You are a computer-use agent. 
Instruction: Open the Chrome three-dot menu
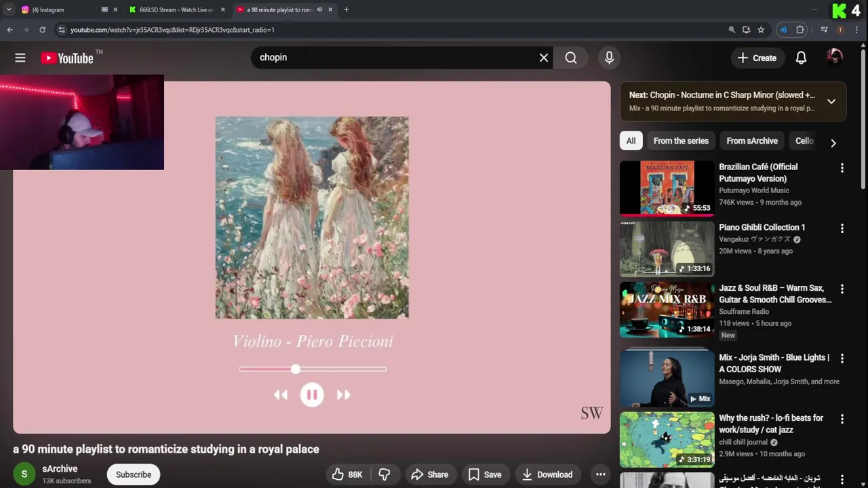coord(857,30)
